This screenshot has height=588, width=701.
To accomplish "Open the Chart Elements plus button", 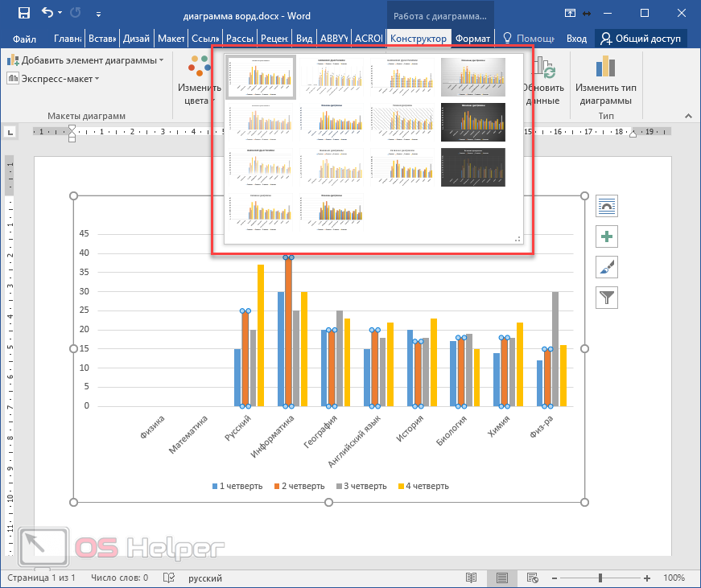I will [x=606, y=236].
